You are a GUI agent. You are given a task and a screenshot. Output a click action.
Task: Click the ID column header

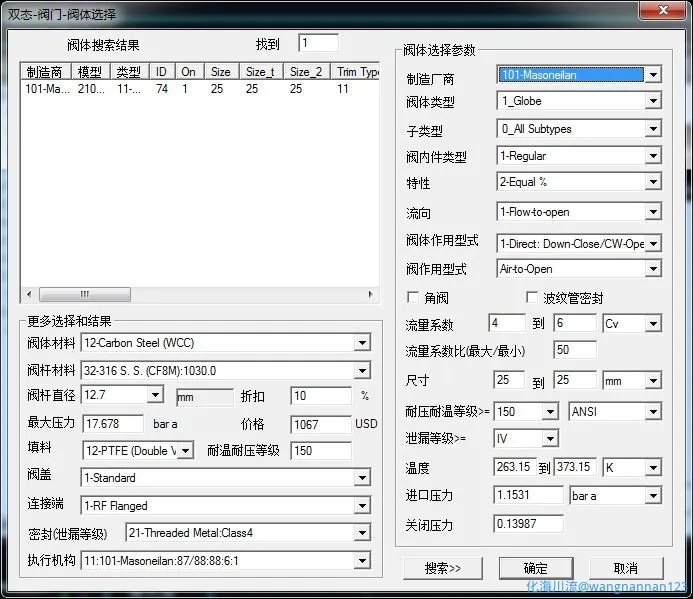tap(162, 71)
